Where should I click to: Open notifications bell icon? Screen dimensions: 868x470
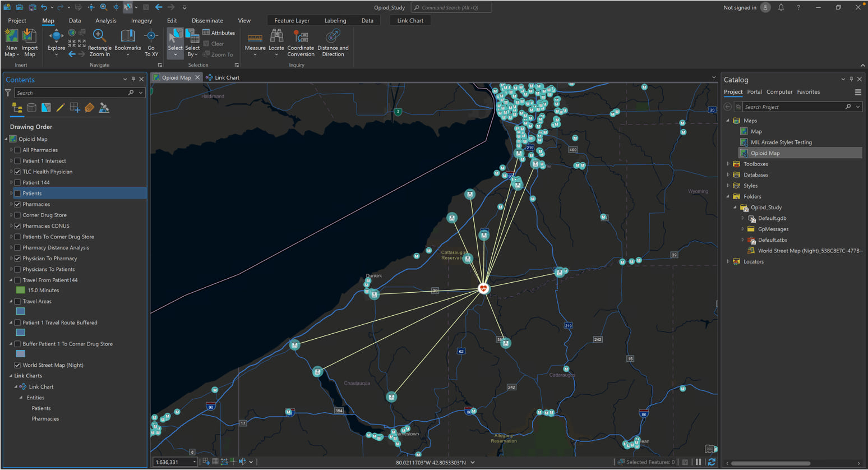point(781,7)
